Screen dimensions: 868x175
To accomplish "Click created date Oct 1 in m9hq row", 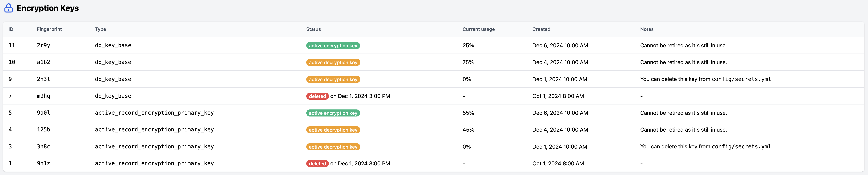I will pyautogui.click(x=558, y=96).
